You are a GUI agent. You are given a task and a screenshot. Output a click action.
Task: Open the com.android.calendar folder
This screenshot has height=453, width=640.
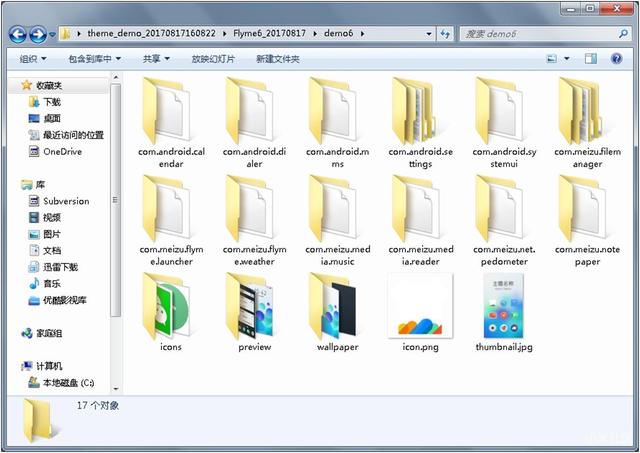click(171, 122)
